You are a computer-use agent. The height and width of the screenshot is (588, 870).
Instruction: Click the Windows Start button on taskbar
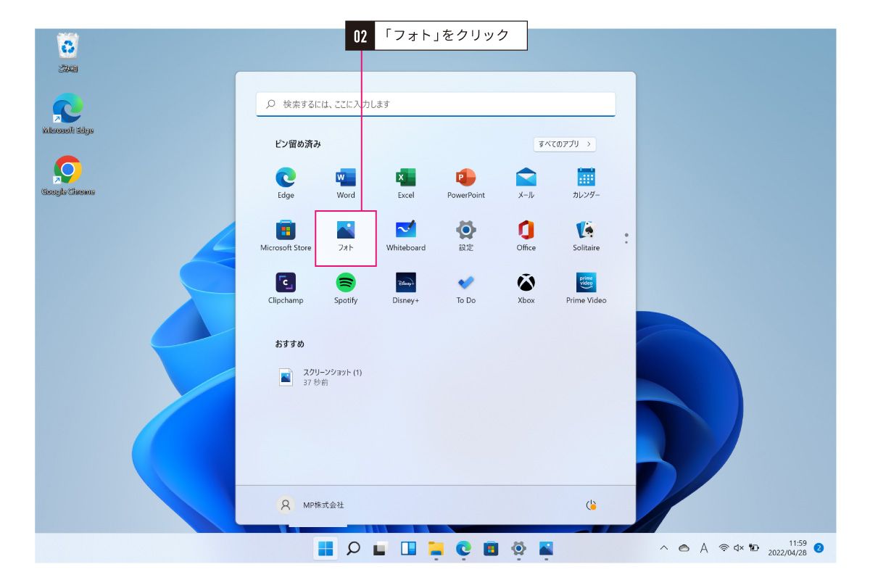(326, 549)
